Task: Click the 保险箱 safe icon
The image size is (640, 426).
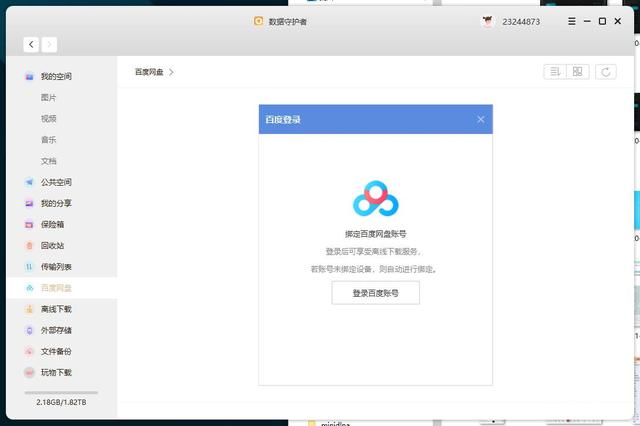Action: click(x=29, y=224)
